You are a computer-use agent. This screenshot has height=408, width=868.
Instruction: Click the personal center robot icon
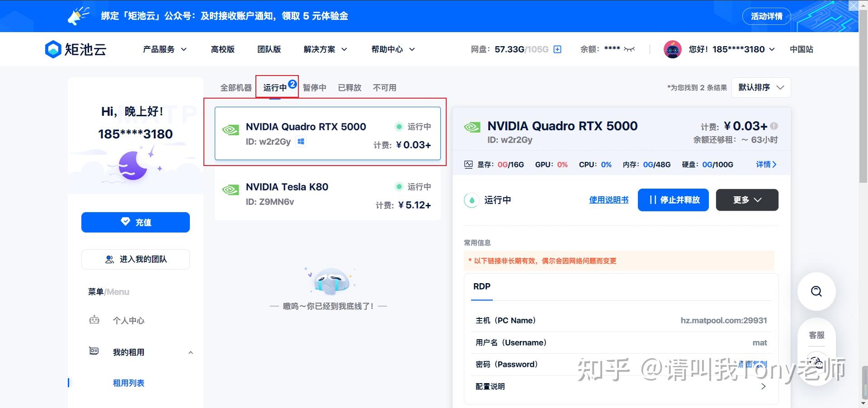(x=94, y=320)
